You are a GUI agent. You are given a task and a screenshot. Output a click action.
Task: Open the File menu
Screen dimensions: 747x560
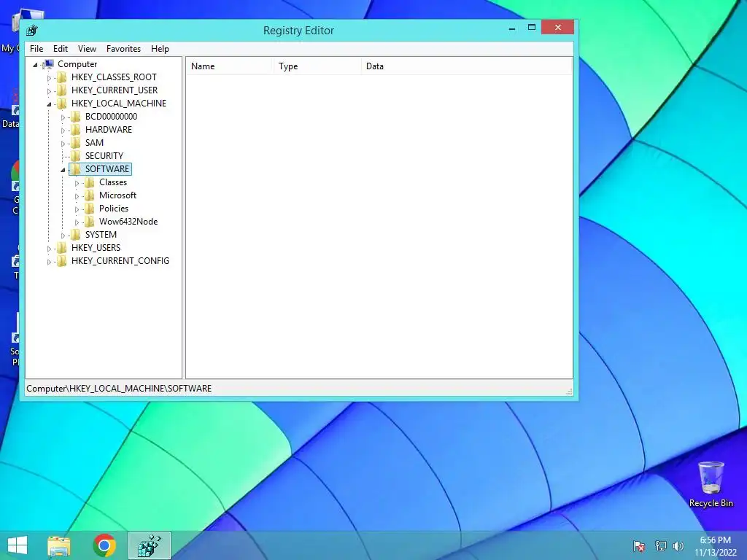click(36, 49)
